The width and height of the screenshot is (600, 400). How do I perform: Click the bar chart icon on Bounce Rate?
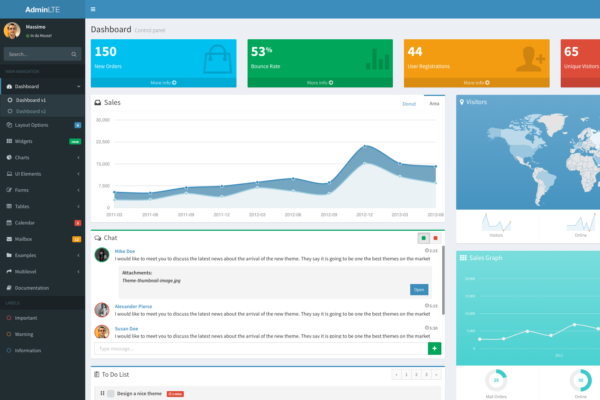click(x=377, y=59)
